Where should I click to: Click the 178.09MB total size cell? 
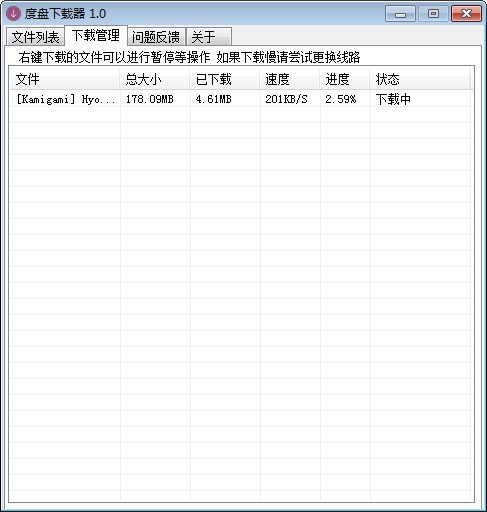[x=150, y=99]
